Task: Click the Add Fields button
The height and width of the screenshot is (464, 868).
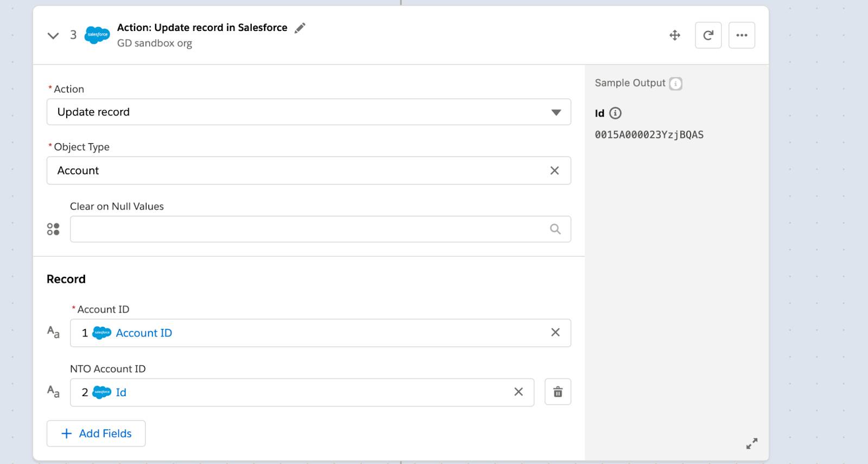Action: pos(96,434)
